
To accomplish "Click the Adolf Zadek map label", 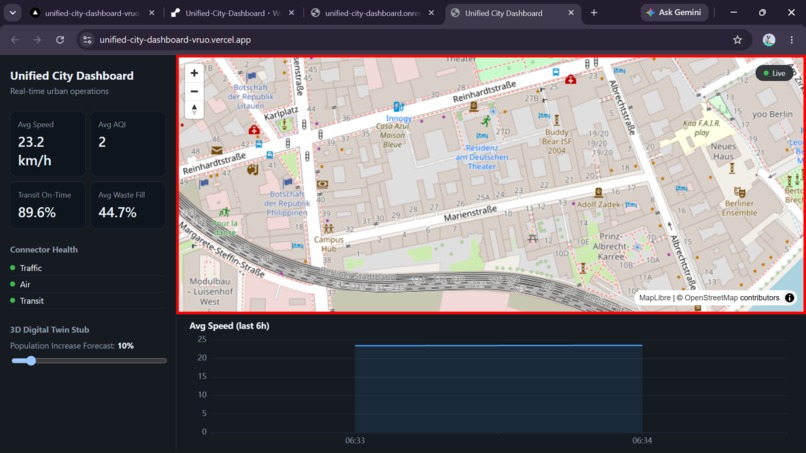I will (598, 204).
